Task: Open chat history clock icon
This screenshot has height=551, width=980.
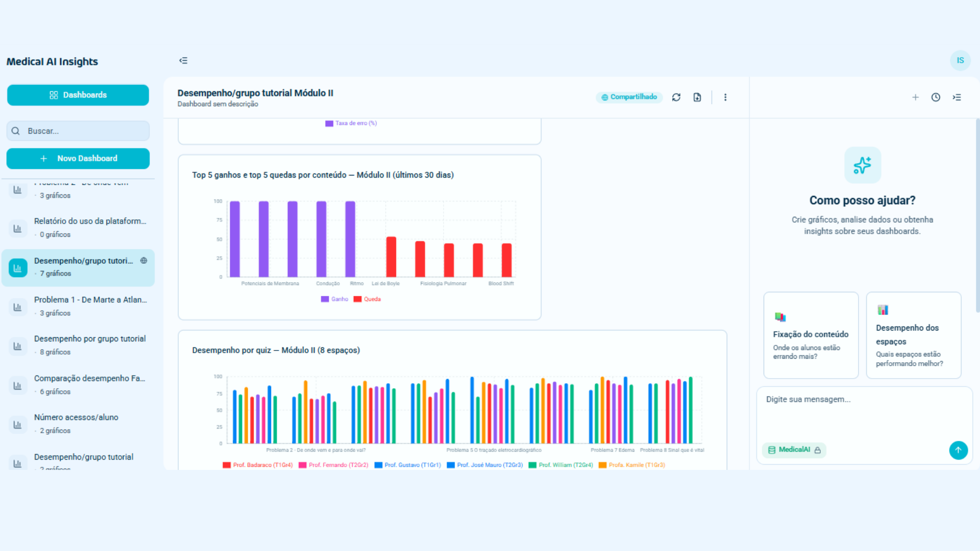Action: (936, 97)
